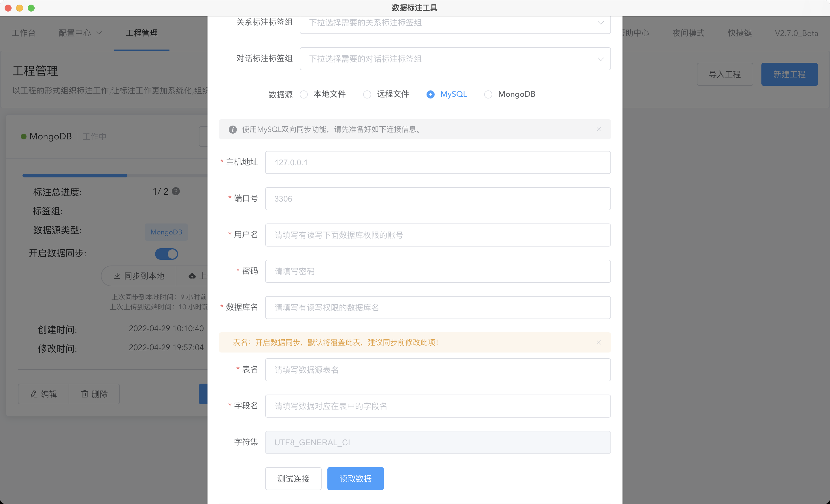Viewport: 830px width, 504px height.
Task: Dismiss the orange table name warning
Action: point(599,342)
